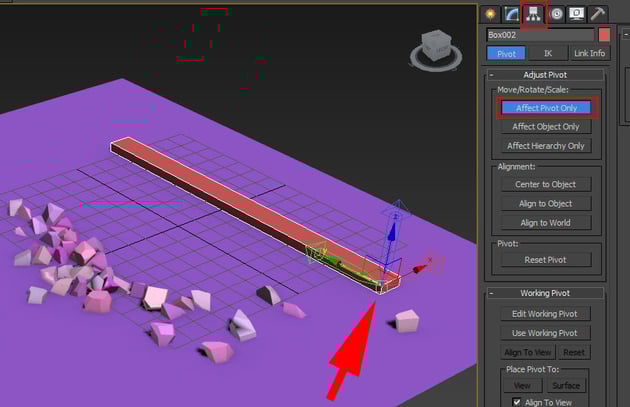Screen dimensions: 630x407
Task: Open the Display panel tab icon
Action: click(577, 13)
